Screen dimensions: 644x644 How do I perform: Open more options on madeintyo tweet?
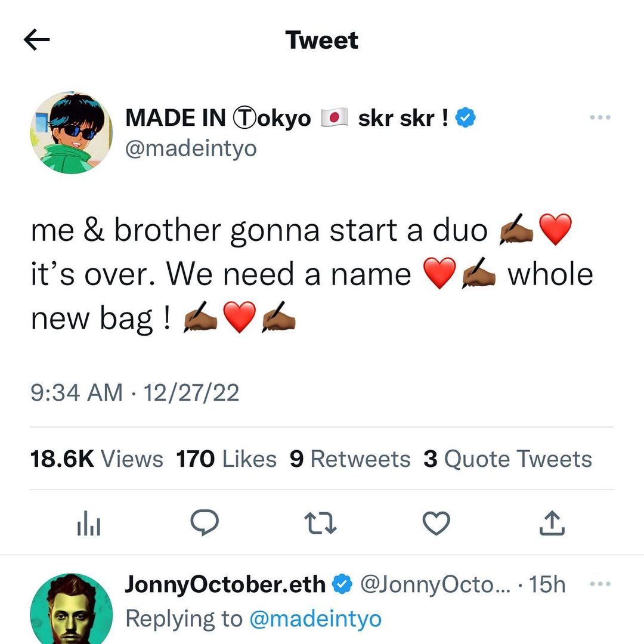tap(600, 118)
